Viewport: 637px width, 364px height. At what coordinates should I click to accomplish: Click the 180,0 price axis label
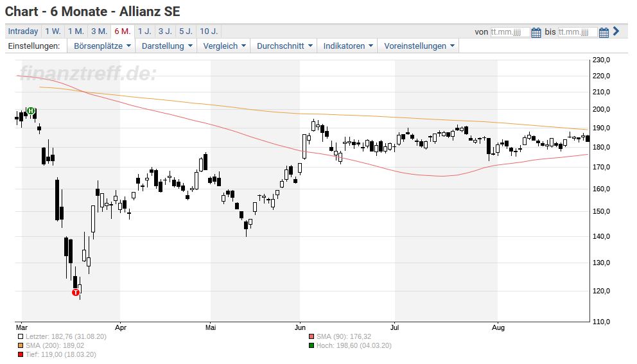601,148
